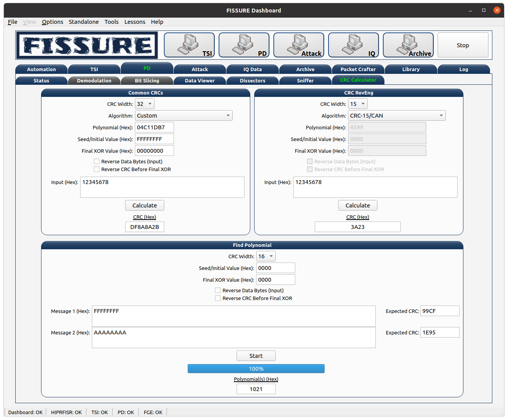This screenshot has height=420, width=508.
Task: Switch to the IQ Data tab
Action: (253, 69)
